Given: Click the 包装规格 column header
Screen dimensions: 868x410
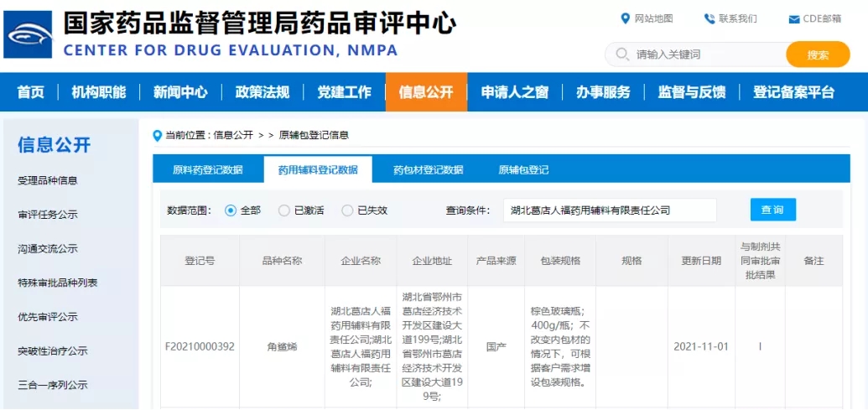Looking at the screenshot, I should click(560, 261).
